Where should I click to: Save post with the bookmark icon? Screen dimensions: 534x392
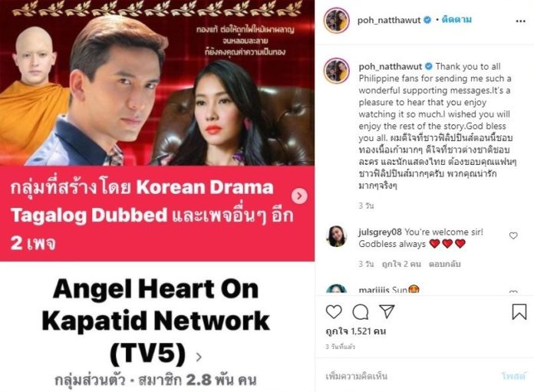click(519, 311)
